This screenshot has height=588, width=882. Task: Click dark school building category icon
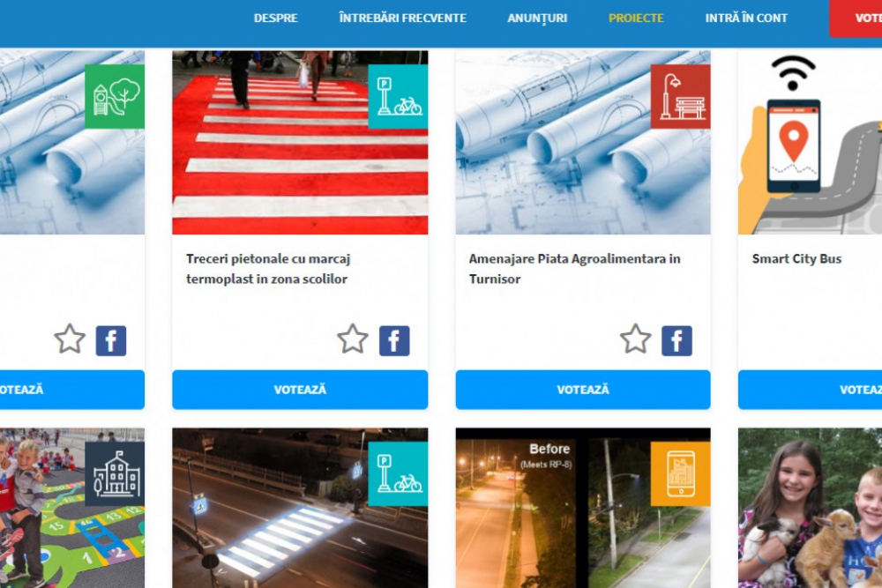click(x=115, y=474)
